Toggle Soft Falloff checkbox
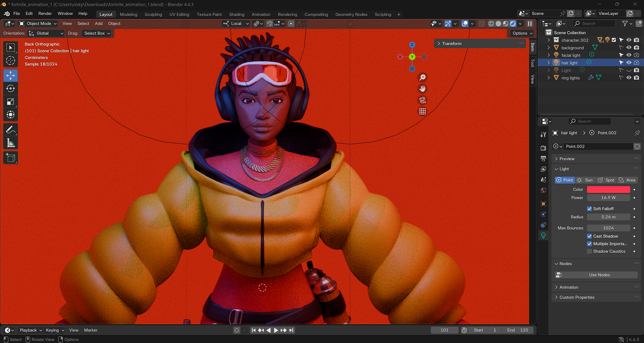 tap(589, 209)
